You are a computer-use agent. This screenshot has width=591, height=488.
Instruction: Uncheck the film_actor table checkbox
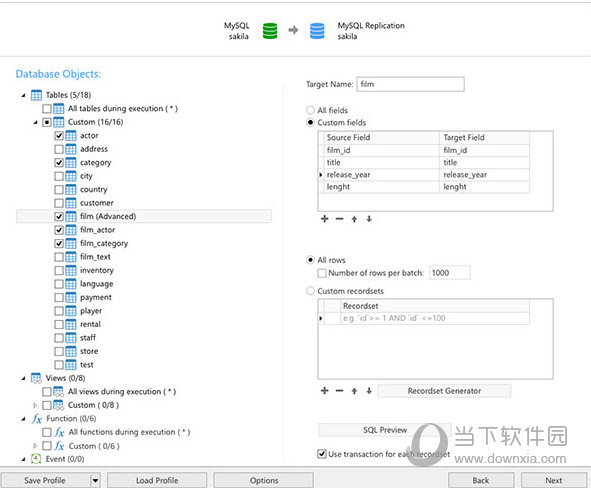pyautogui.click(x=59, y=230)
